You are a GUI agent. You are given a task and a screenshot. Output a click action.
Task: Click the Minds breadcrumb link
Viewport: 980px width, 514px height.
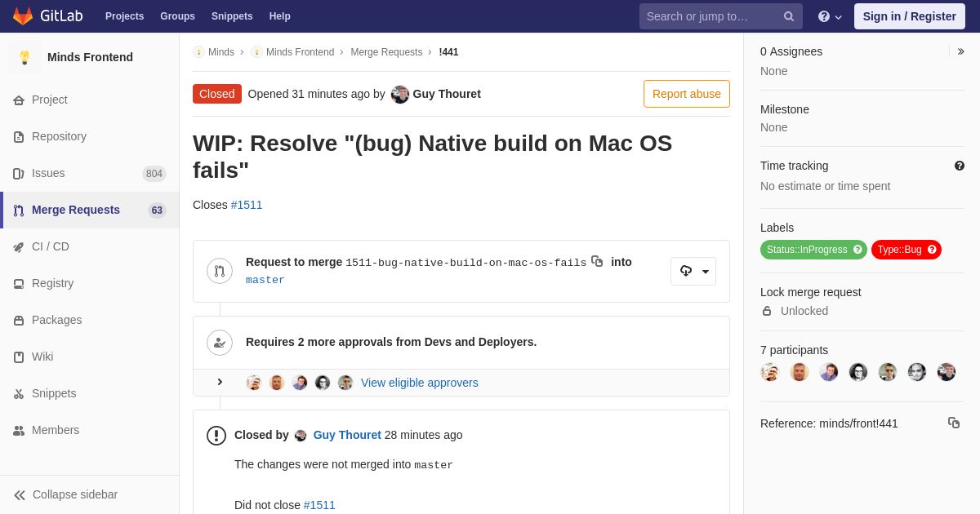coord(221,52)
